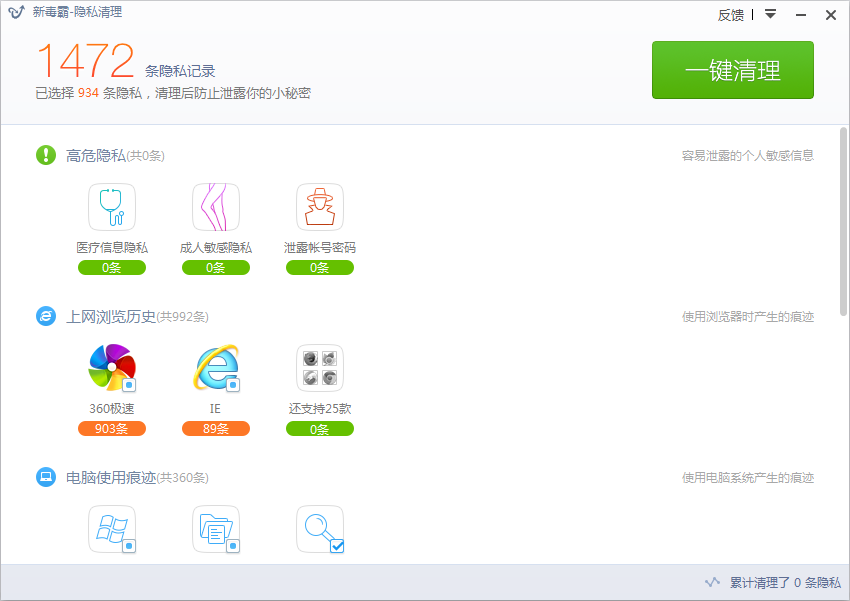Viewport: 850px width, 601px height.
Task: Click the vertical scrollbar thumb
Action: 843,221
